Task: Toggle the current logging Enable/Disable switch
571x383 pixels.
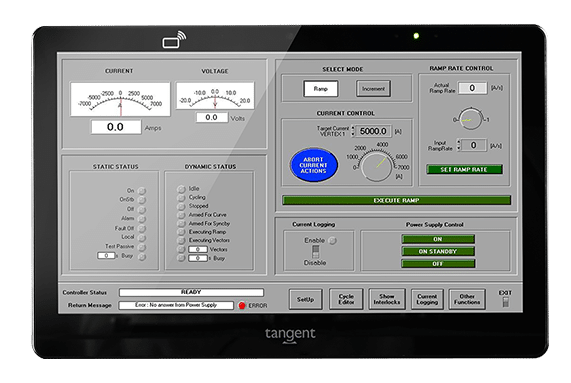Action: click(x=315, y=251)
